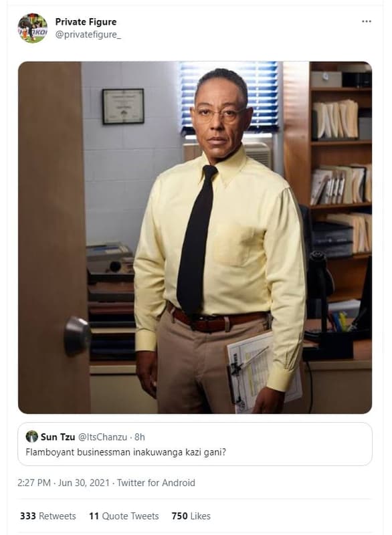The width and height of the screenshot is (392, 535).
Task: Visit the @ItsChanzu handle
Action: [x=103, y=437]
